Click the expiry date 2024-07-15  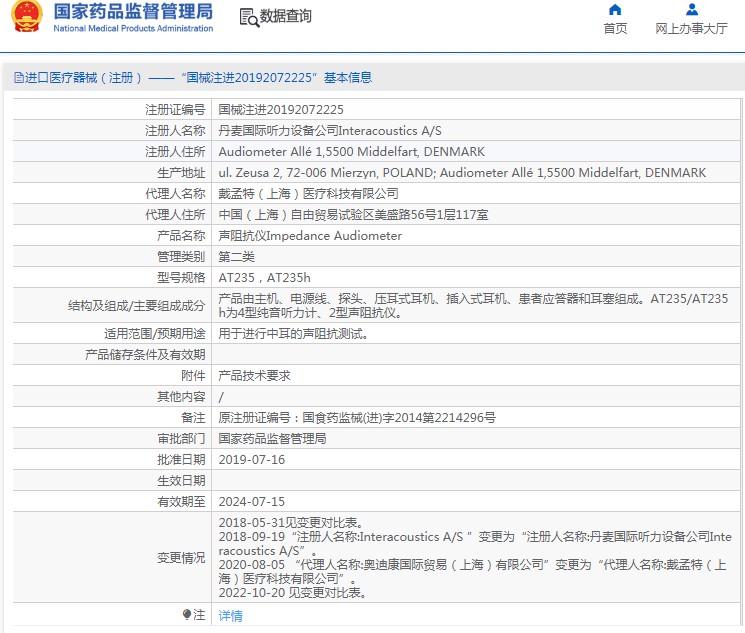point(251,502)
